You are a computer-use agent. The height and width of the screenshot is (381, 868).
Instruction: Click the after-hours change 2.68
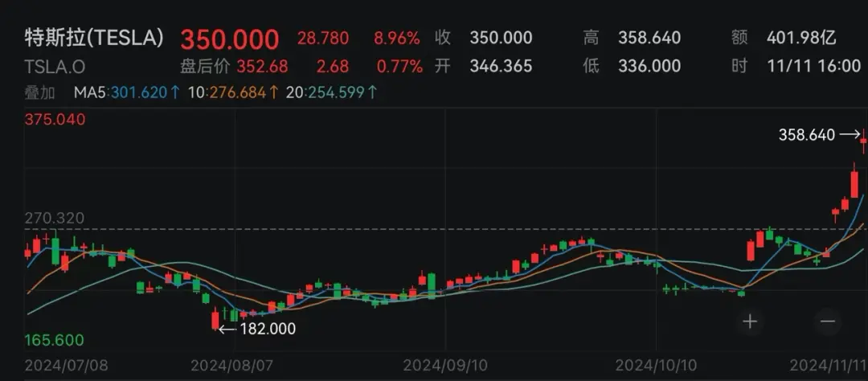point(333,67)
